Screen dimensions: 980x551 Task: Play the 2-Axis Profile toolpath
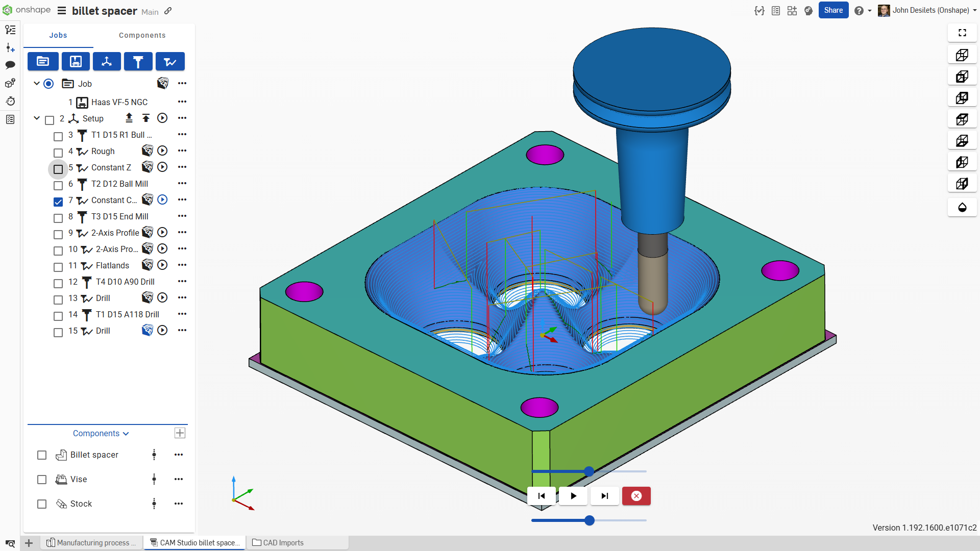coord(162,233)
